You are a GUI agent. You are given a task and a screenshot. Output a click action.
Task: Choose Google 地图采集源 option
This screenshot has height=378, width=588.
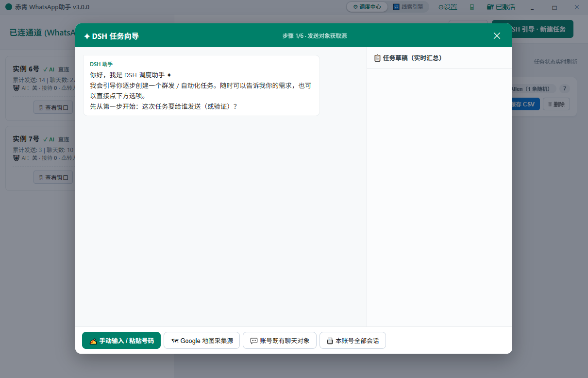202,341
